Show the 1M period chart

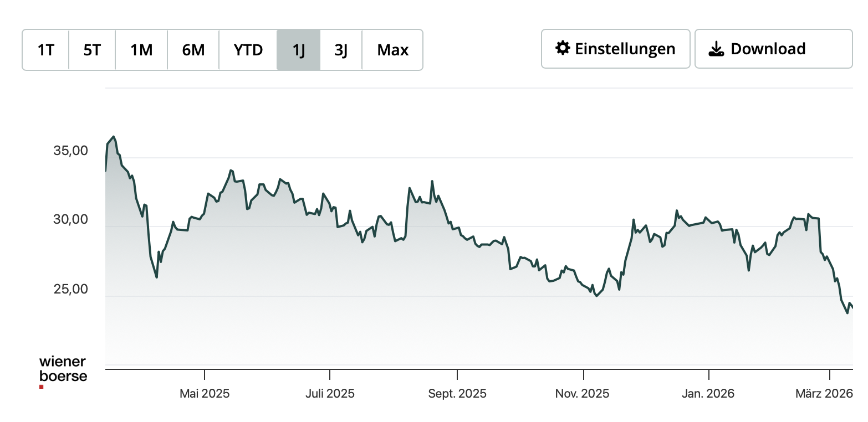tap(141, 50)
